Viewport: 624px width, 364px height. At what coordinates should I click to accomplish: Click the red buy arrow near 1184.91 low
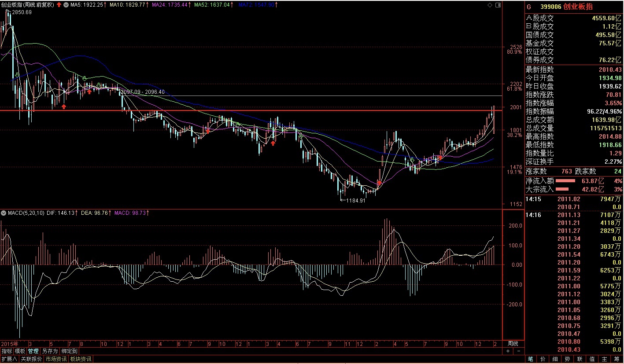[379, 182]
